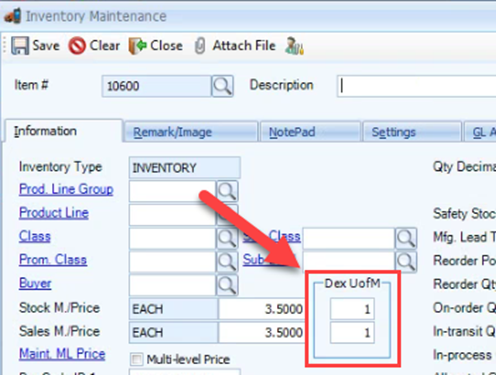Open the Buyer lookup magnifier
This screenshot has height=375, width=496.
227,285
